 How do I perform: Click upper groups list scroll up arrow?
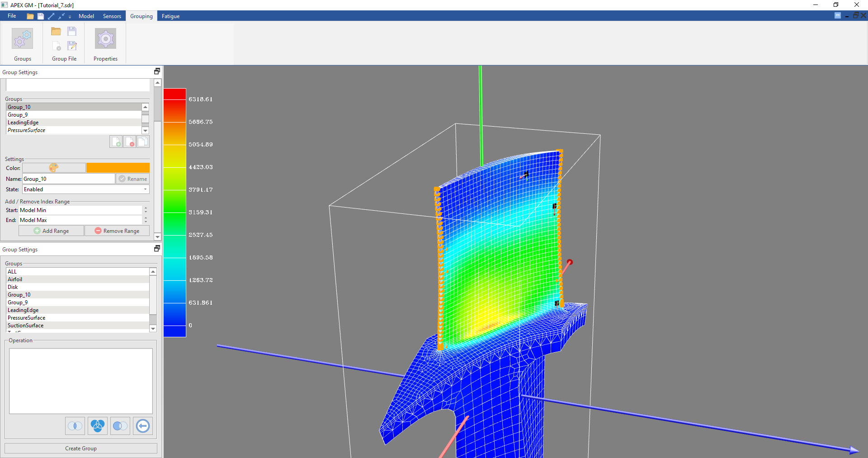(146, 107)
